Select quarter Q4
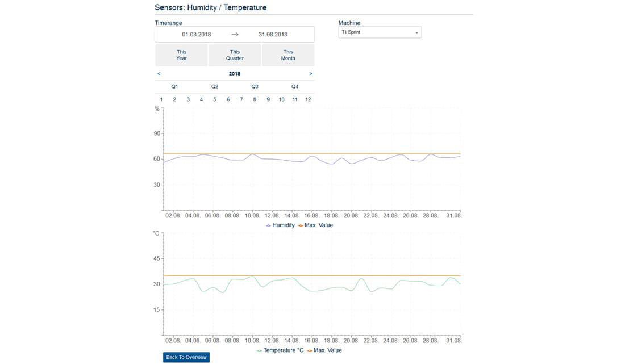This screenshot has width=625, height=364. click(295, 87)
